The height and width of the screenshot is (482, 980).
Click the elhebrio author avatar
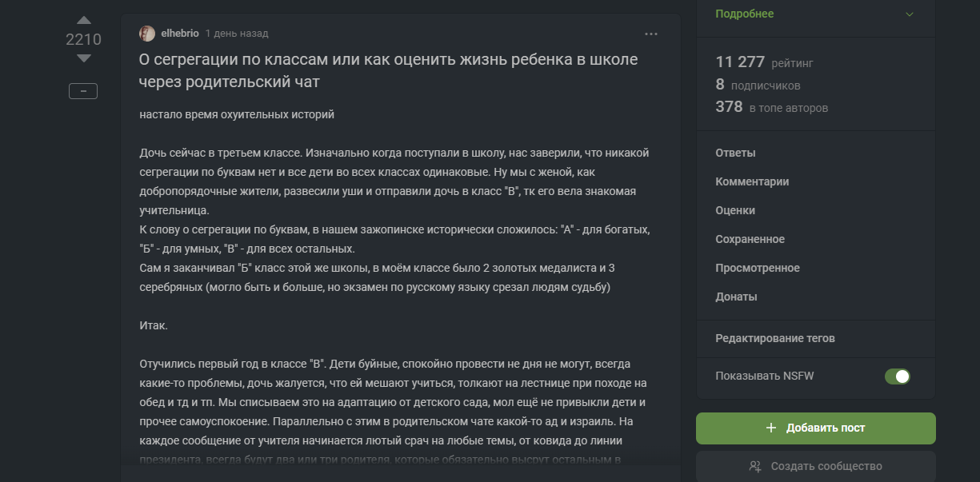tap(147, 34)
